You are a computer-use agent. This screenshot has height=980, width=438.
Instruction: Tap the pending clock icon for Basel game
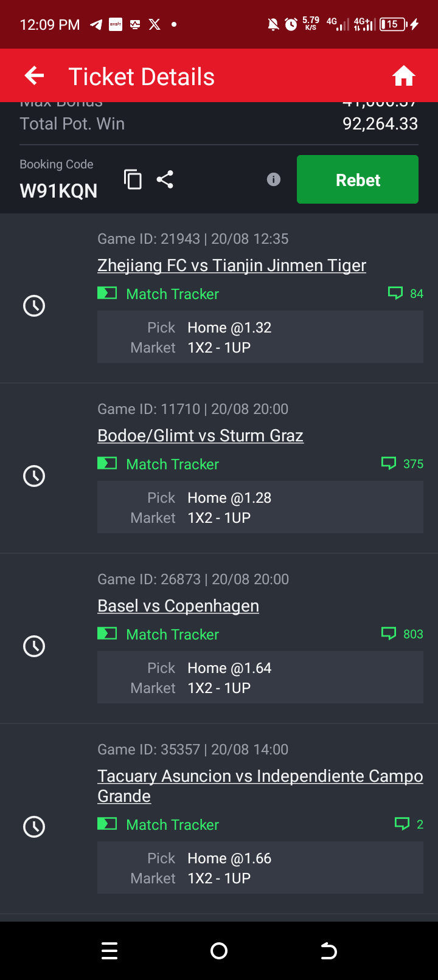point(34,646)
